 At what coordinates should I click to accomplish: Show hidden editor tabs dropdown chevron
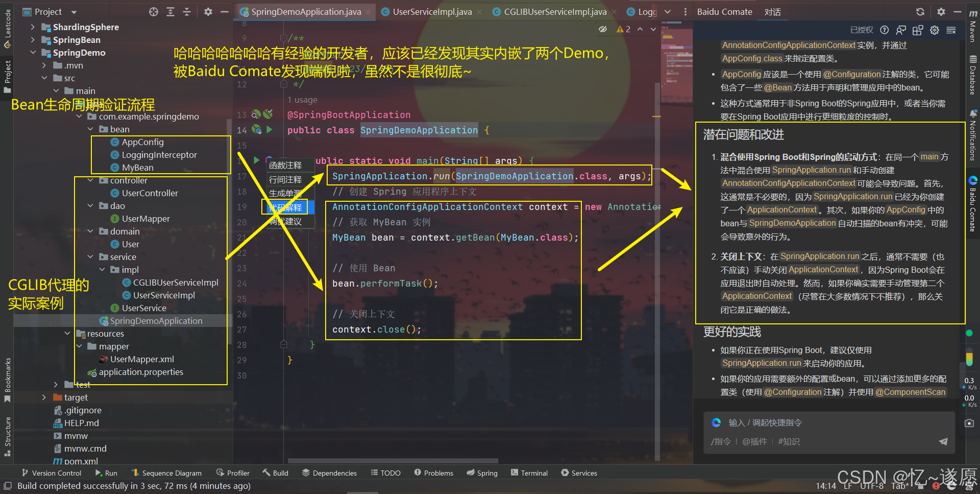(668, 12)
